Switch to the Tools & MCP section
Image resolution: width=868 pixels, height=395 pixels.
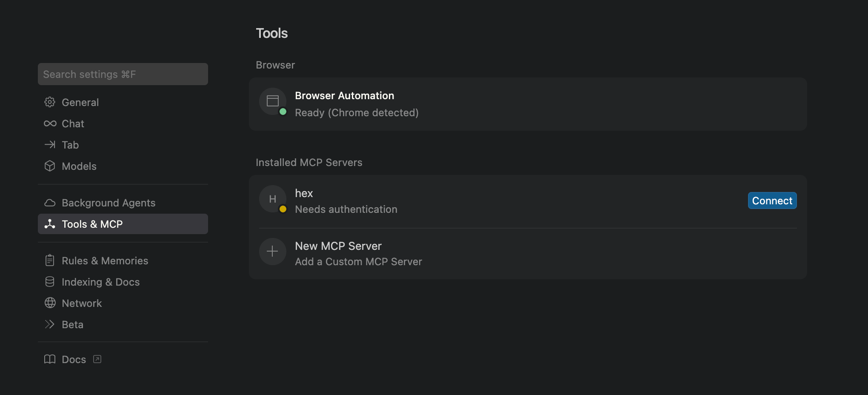coord(92,223)
